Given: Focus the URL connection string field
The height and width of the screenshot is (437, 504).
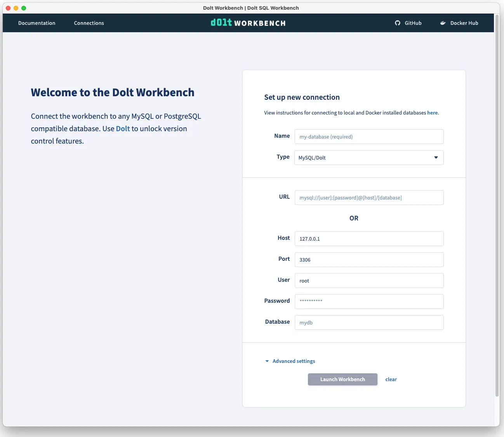Looking at the screenshot, I should click(369, 198).
